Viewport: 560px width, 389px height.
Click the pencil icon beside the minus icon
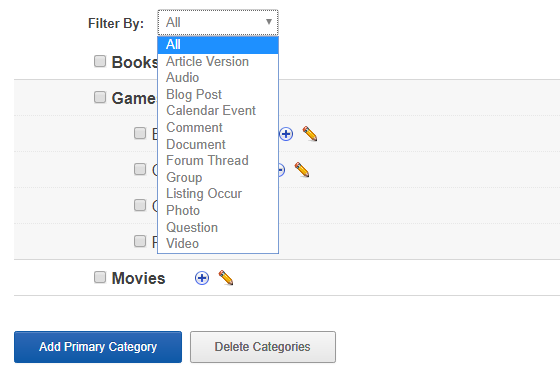[302, 170]
